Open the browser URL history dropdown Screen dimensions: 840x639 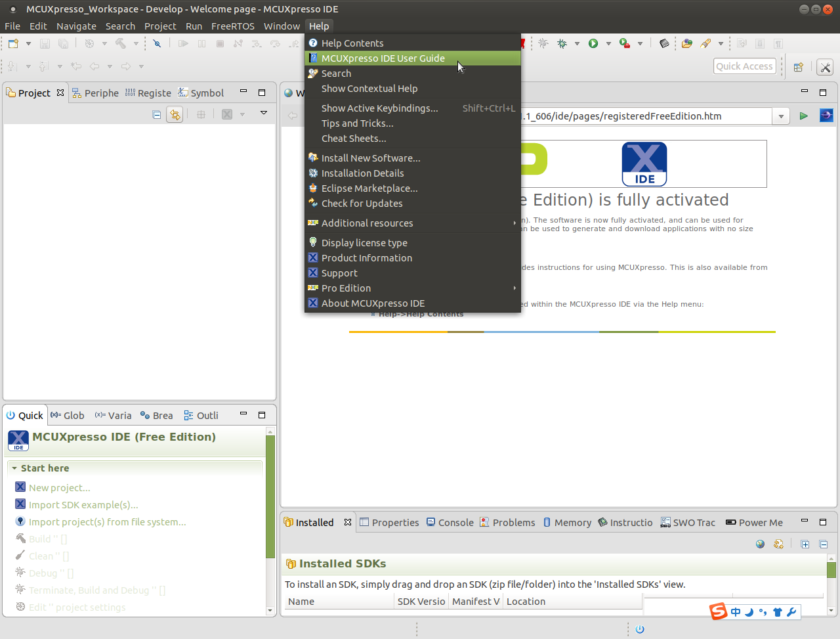click(781, 116)
